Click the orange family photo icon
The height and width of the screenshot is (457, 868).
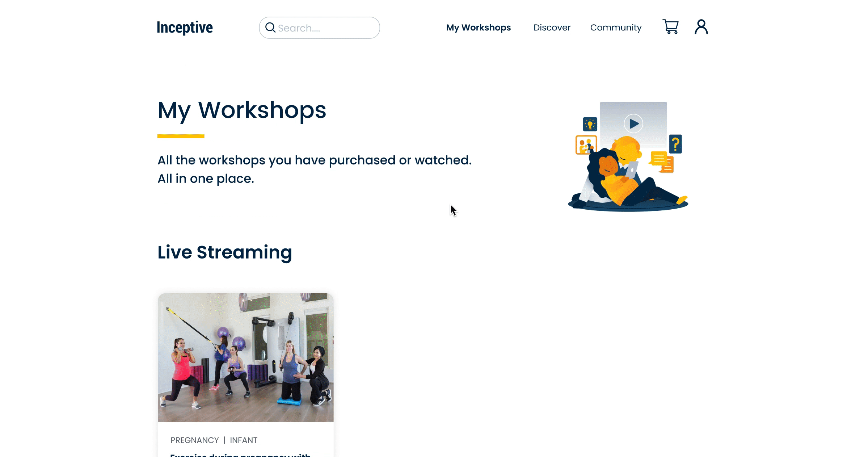click(x=585, y=145)
